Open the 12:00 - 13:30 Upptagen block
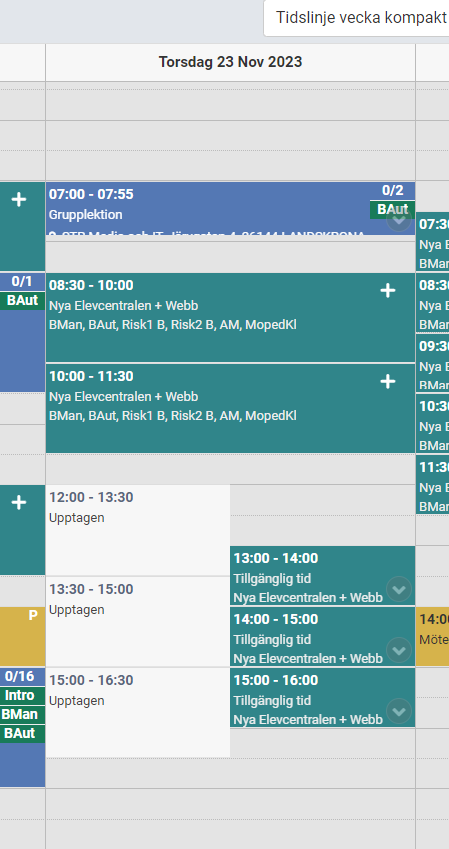Image resolution: width=449 pixels, height=849 pixels. tap(138, 530)
